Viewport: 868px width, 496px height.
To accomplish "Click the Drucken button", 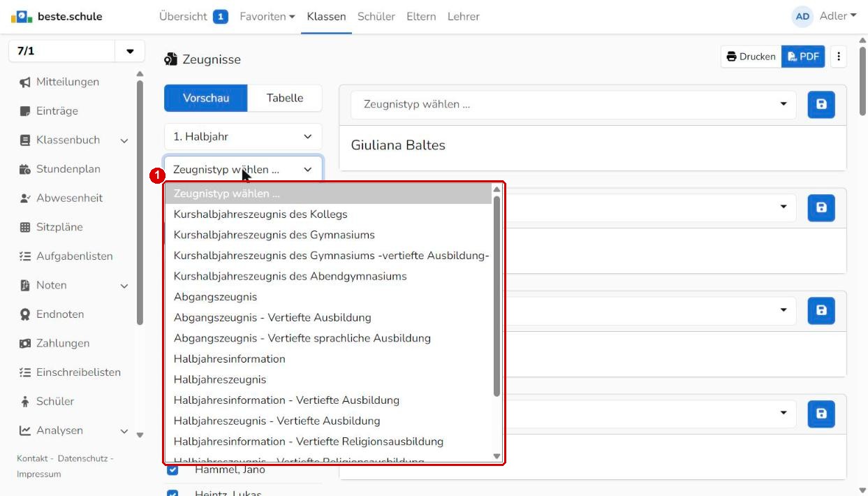I will pyautogui.click(x=751, y=57).
